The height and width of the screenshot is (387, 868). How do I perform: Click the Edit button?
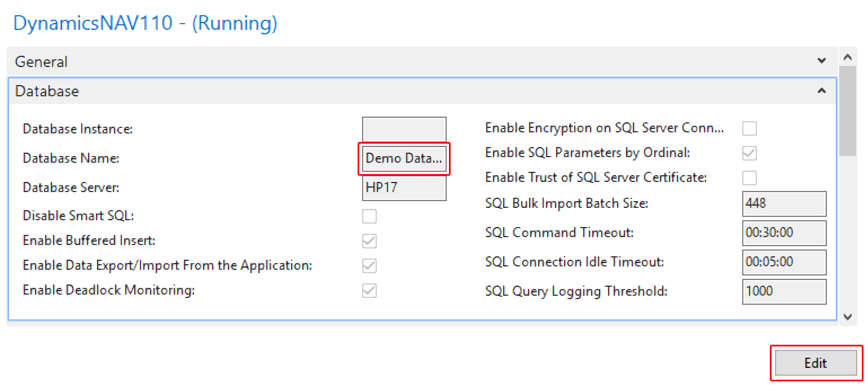[x=816, y=363]
